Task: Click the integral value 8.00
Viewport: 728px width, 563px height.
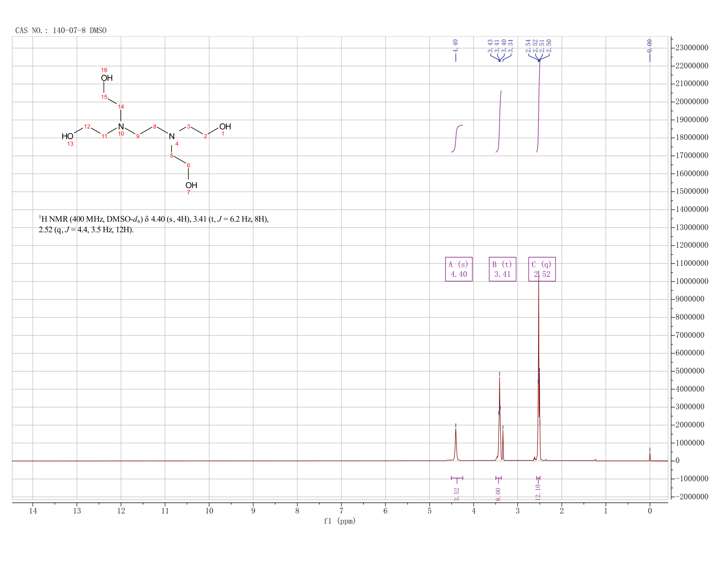Action: (x=499, y=494)
